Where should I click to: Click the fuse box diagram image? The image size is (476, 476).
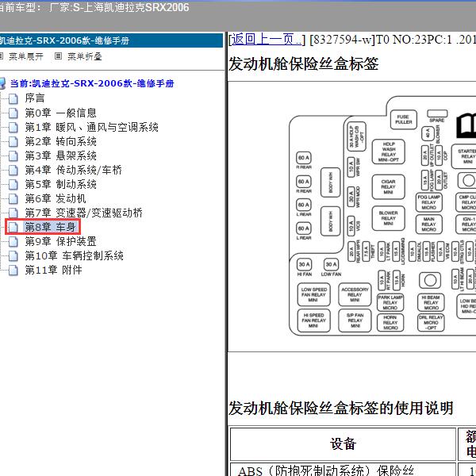[382, 216]
